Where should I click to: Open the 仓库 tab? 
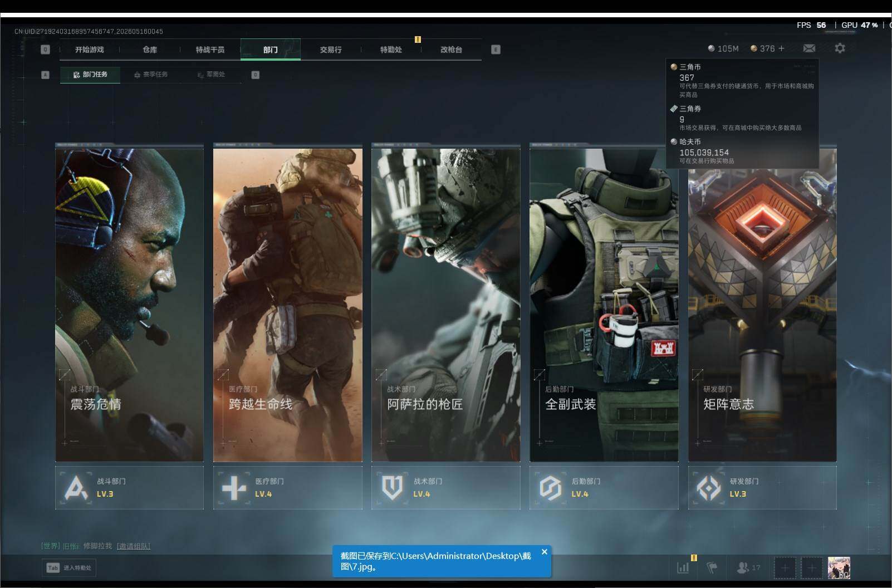tap(150, 50)
